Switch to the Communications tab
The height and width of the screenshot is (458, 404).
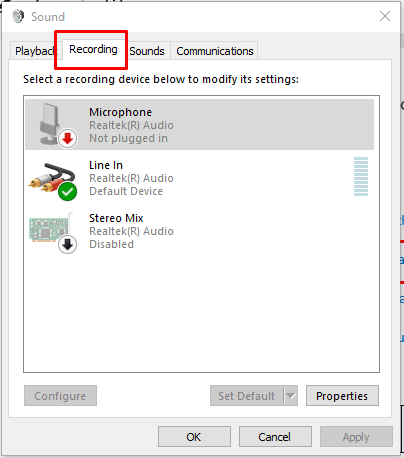pos(215,51)
